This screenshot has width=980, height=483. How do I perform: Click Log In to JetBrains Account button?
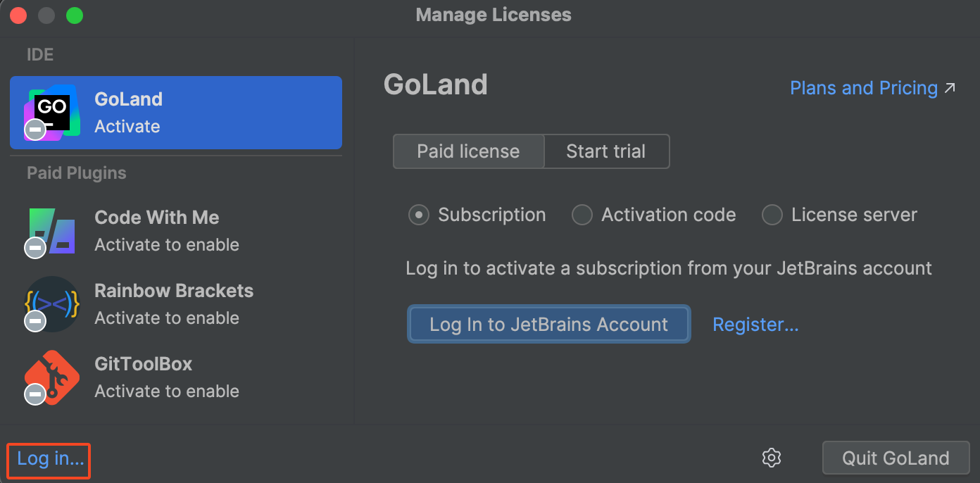[x=549, y=324]
